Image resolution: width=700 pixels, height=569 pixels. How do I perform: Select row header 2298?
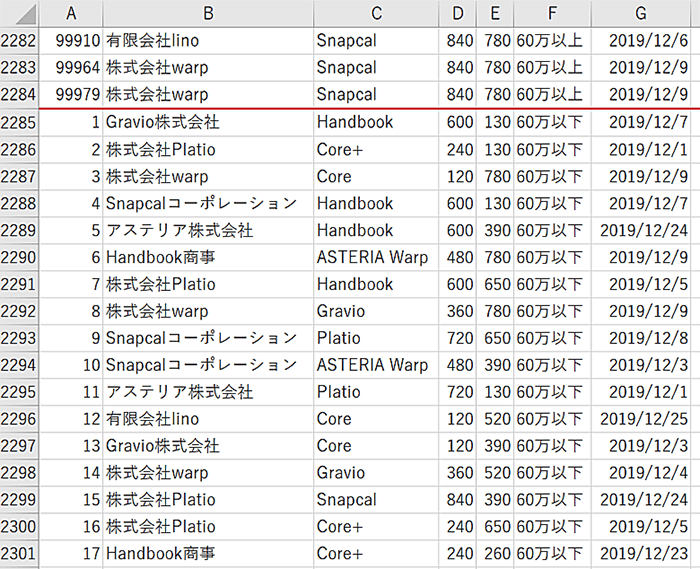pyautogui.click(x=19, y=473)
